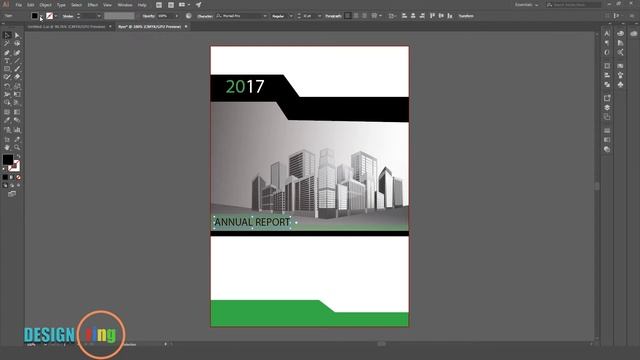The width and height of the screenshot is (640, 360).
Task: Select the Eyedropper tool
Action: [7, 120]
